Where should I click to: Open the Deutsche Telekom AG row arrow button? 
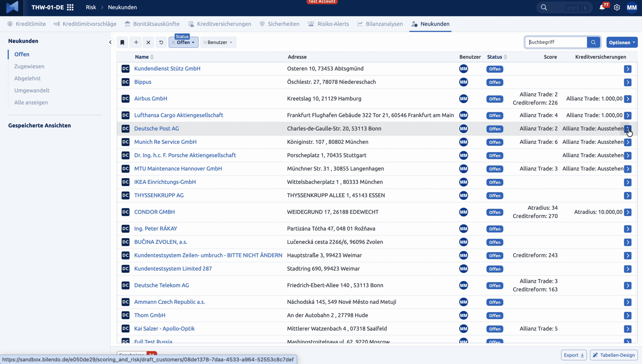coord(628,286)
